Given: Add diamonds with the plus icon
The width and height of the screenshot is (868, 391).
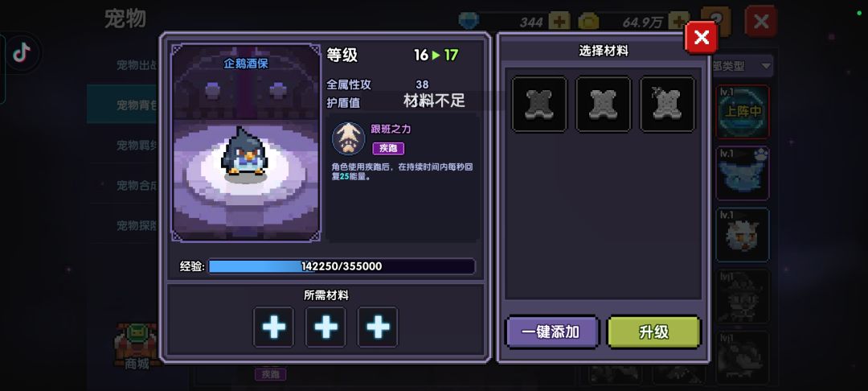Looking at the screenshot, I should click(559, 23).
